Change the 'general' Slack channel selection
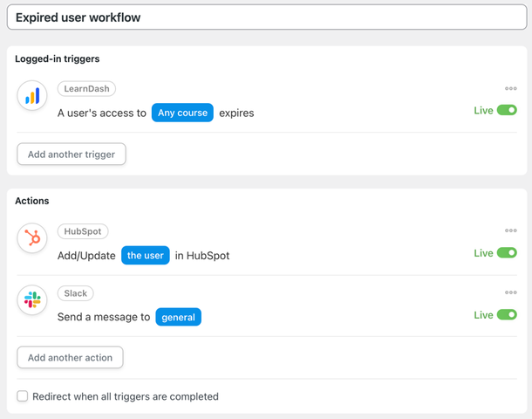The height and width of the screenshot is (419, 532). click(178, 317)
